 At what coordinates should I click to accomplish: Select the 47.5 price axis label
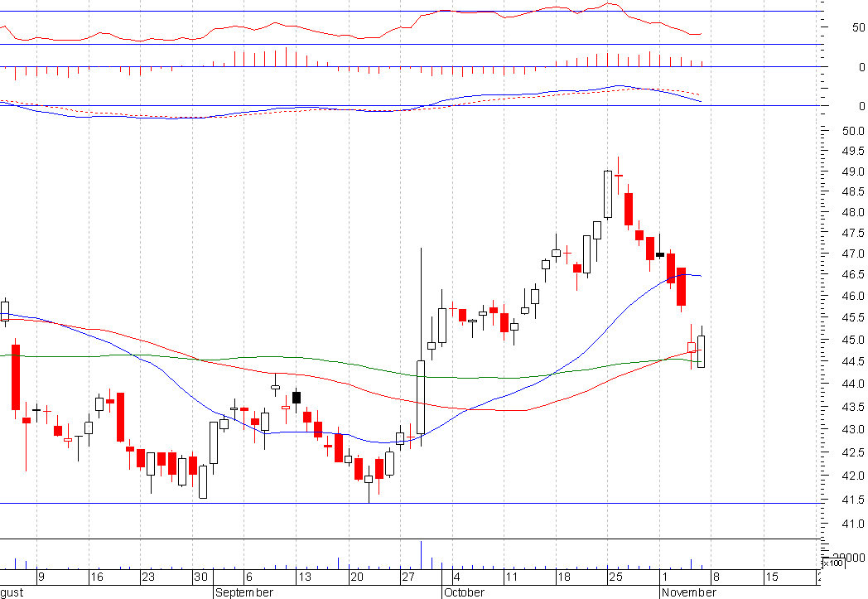coord(853,233)
